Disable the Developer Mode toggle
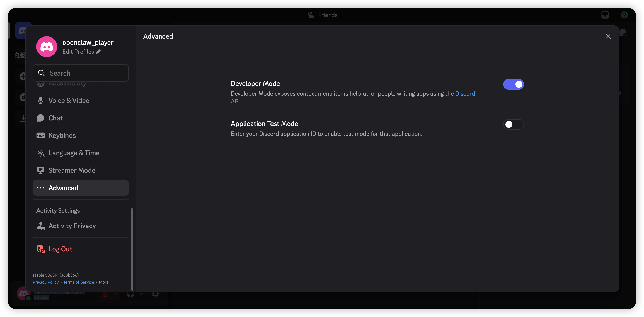Viewport: 644px width, 317px height. tap(513, 84)
